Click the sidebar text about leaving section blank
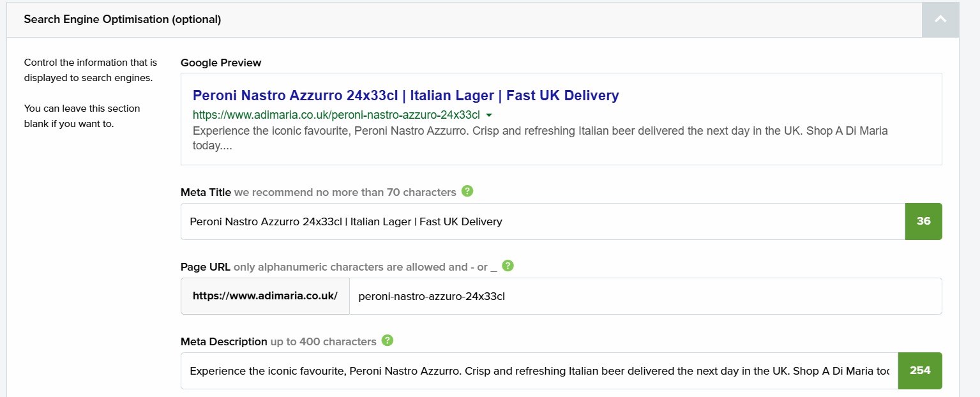 click(82, 116)
